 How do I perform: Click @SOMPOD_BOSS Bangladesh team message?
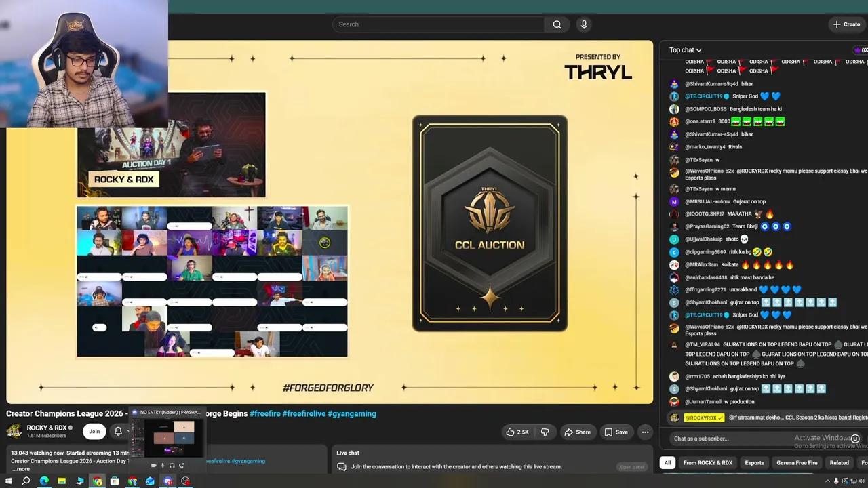(726, 109)
